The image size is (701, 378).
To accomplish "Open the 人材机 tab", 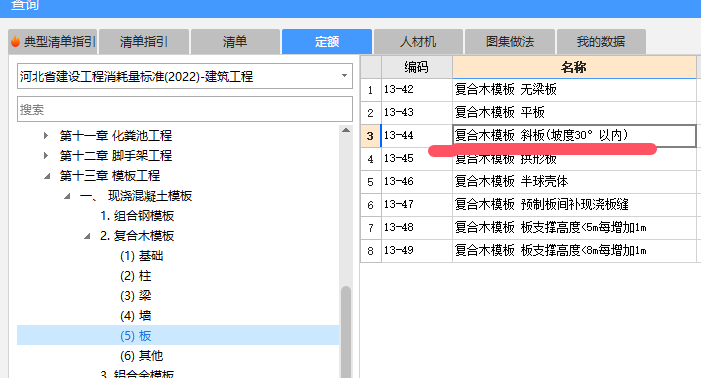I will point(418,42).
